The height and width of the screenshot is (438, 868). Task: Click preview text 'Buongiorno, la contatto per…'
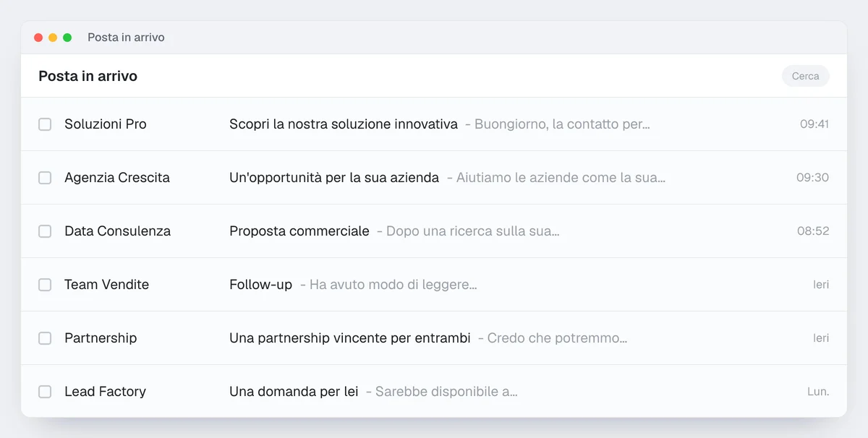click(562, 124)
